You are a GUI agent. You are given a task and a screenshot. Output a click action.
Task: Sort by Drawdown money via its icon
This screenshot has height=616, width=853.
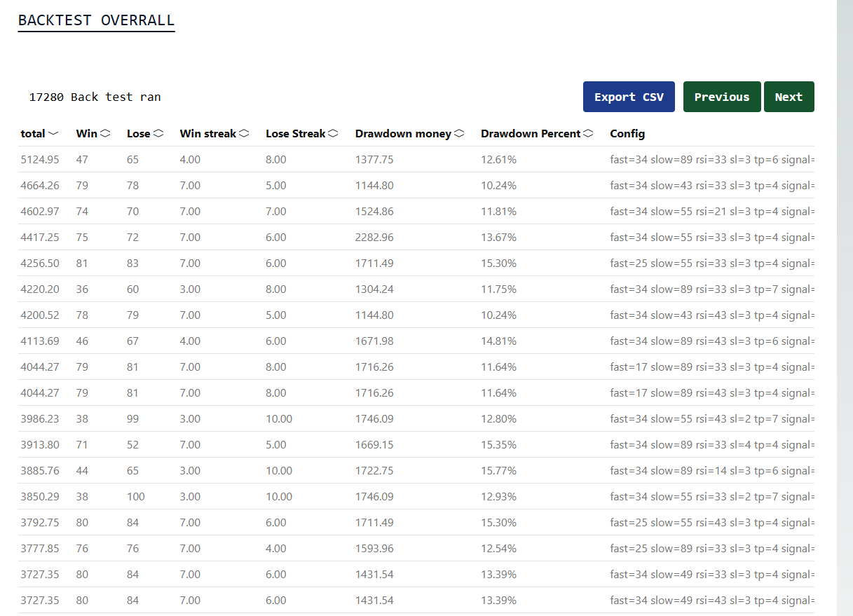point(459,133)
